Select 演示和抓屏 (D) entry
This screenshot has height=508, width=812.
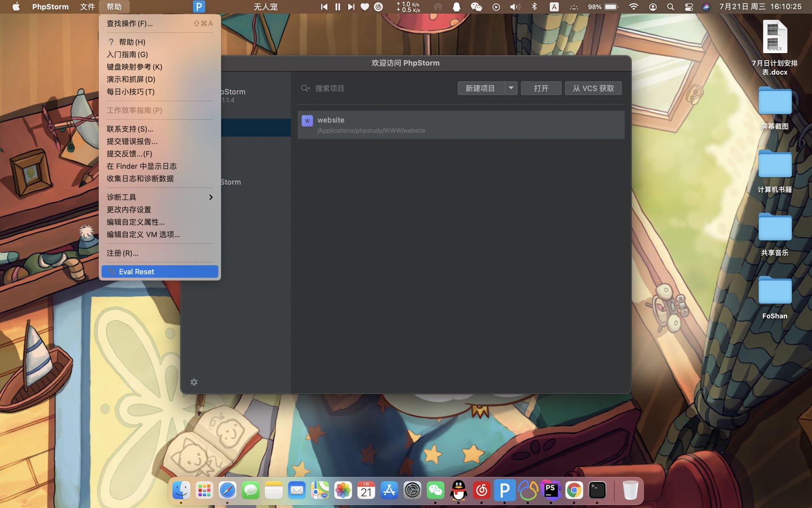point(160,79)
